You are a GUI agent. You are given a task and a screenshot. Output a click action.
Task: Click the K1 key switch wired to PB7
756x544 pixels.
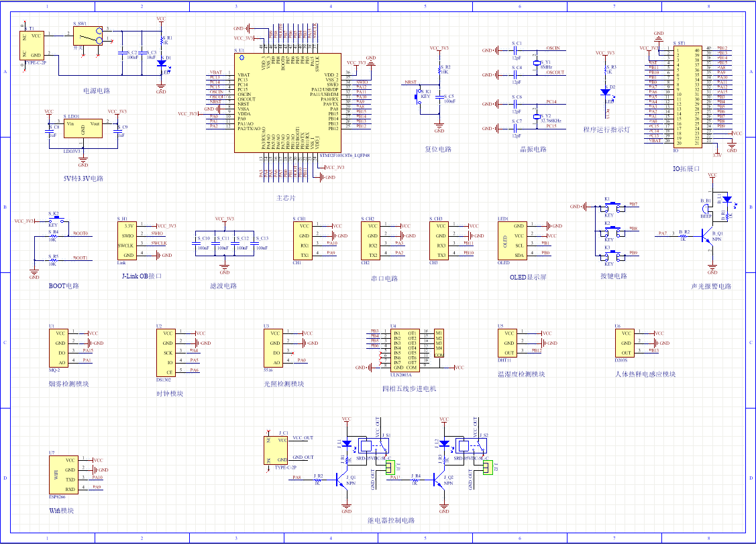[x=612, y=207]
